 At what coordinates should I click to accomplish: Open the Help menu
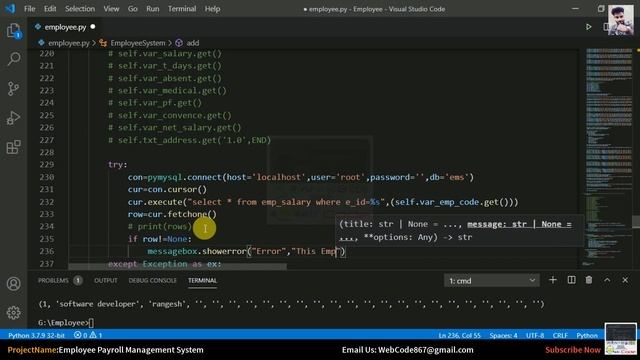[x=212, y=9]
